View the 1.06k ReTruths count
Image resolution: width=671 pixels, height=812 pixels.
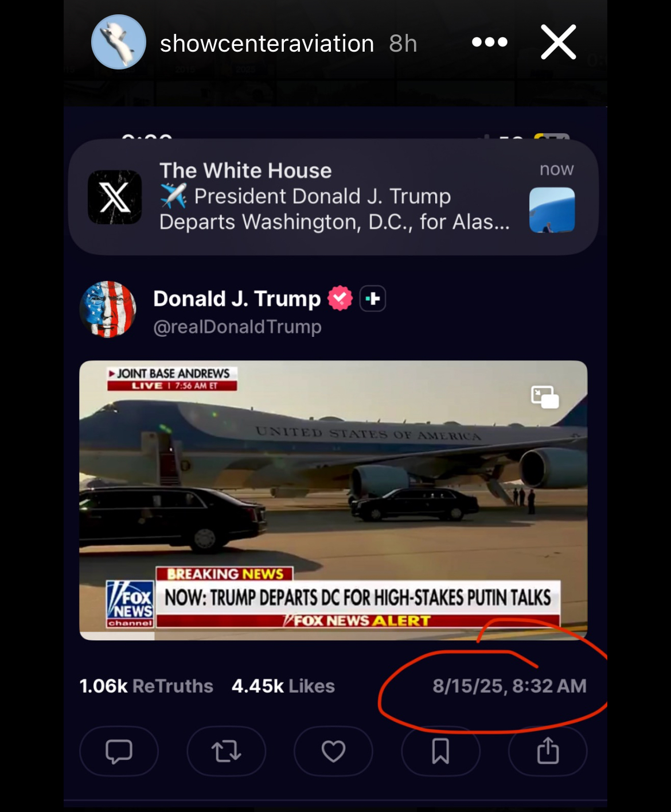146,686
